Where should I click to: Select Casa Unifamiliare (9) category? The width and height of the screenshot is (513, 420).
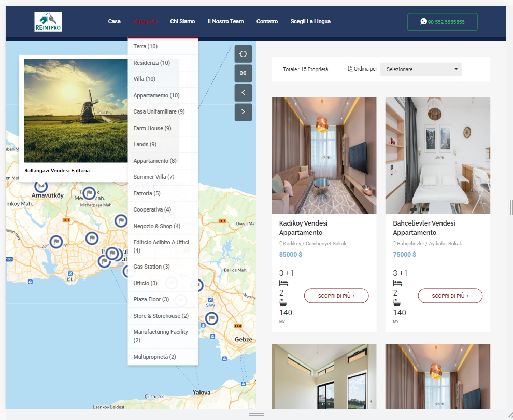pyautogui.click(x=163, y=111)
